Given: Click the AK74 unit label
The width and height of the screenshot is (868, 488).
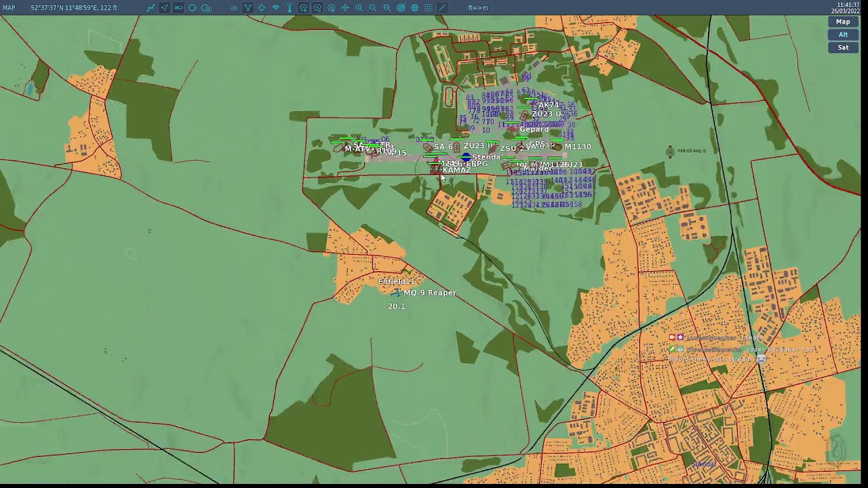Looking at the screenshot, I should tap(548, 105).
